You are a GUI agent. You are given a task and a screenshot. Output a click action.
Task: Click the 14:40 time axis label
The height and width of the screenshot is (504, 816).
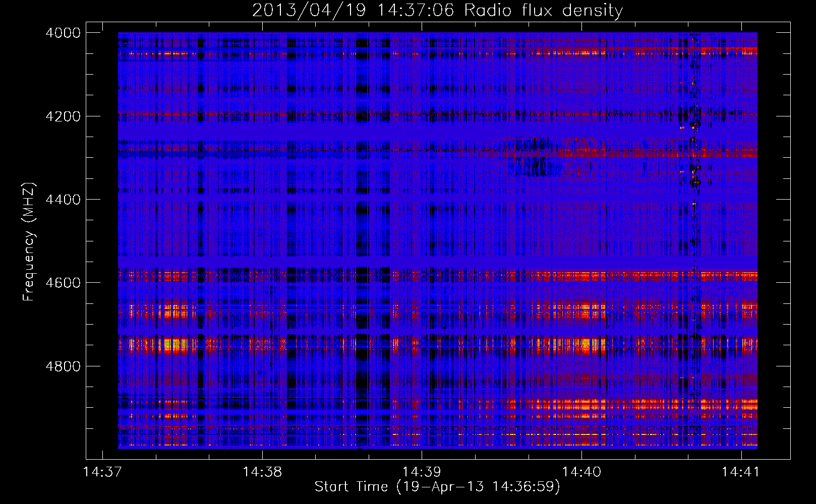(x=581, y=472)
